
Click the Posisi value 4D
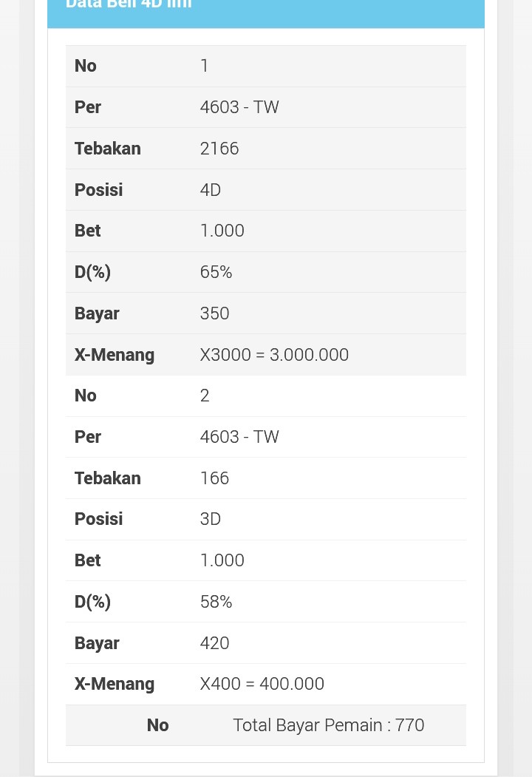tap(211, 190)
